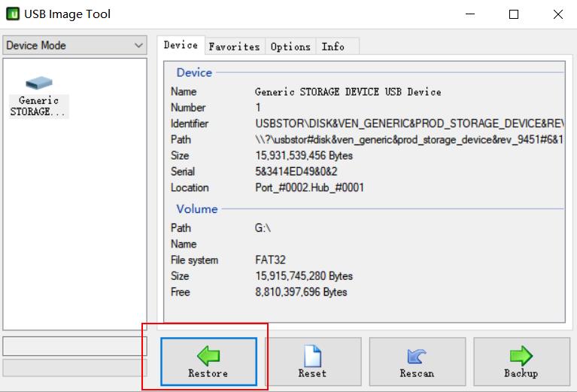This screenshot has width=577, height=392.
Task: Click the volume Path G:\ value
Action: (x=265, y=228)
